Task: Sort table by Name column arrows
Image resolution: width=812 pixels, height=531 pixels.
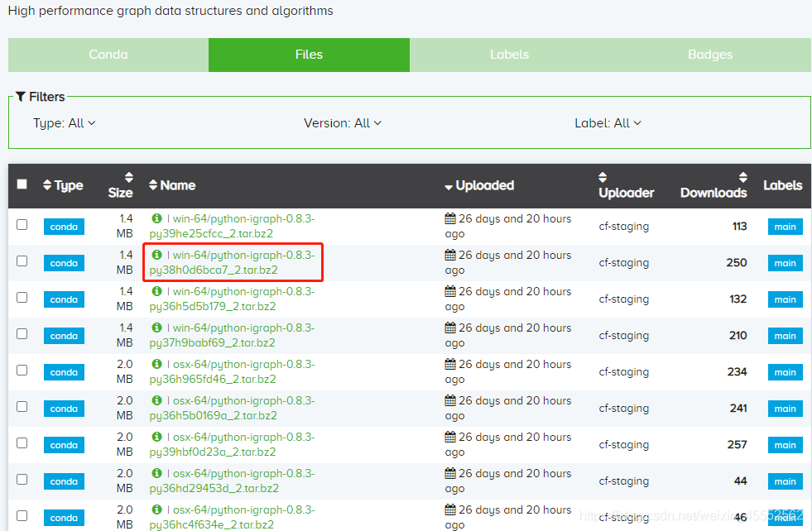Action: click(x=153, y=184)
